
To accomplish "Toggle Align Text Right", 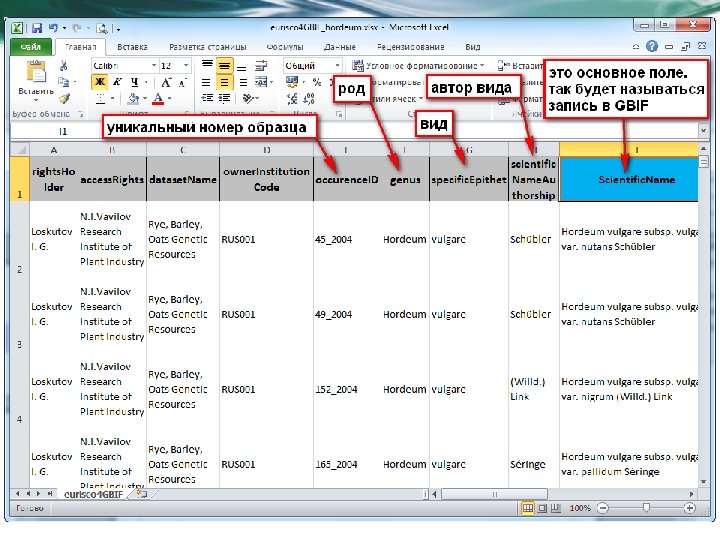I will pos(243,83).
